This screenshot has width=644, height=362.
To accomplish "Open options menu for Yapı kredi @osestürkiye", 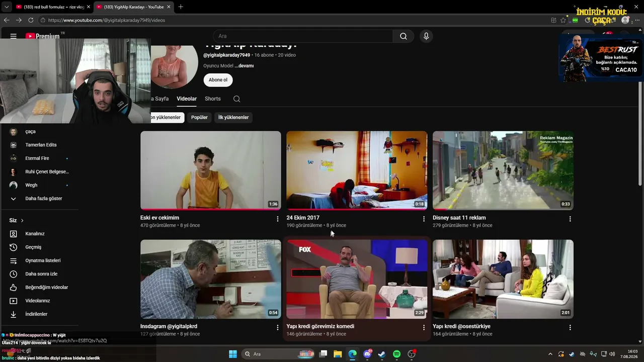I will pyautogui.click(x=570, y=328).
